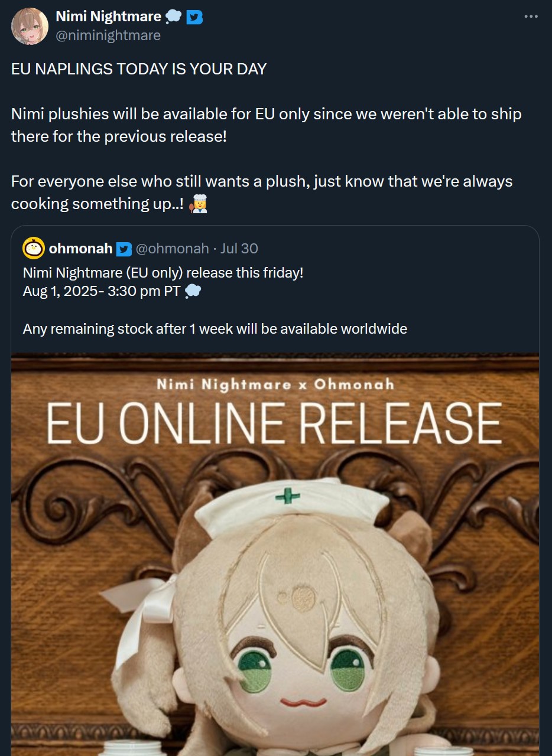Click ohmonah's blue verified badge
The width and height of the screenshot is (552, 756).
[124, 249]
